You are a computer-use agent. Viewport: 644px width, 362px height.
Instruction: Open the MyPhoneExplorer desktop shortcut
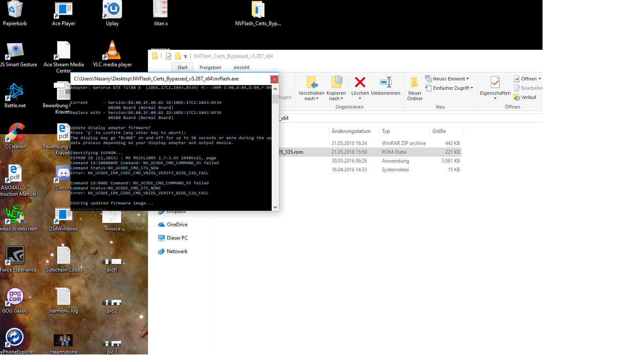(x=16, y=341)
